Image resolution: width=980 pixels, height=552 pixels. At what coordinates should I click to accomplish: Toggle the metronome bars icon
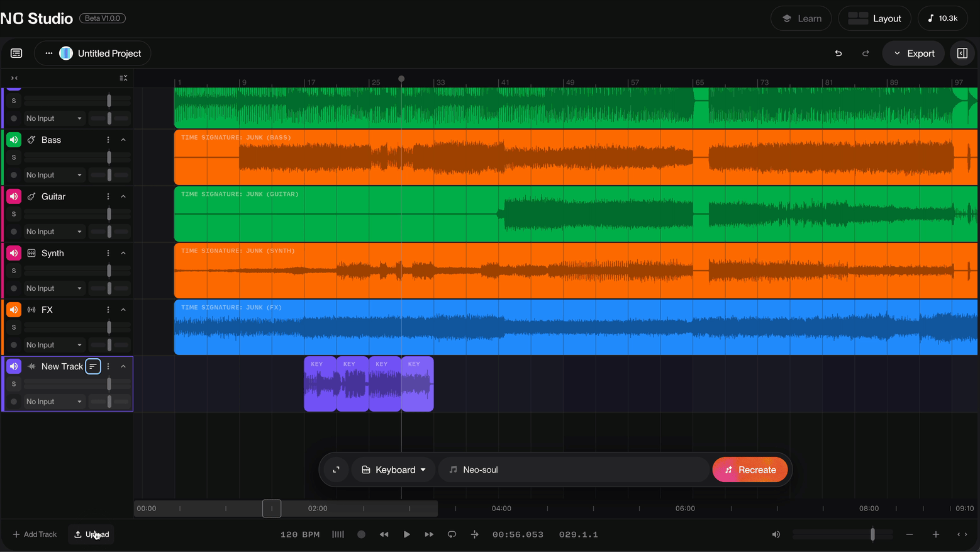click(338, 534)
